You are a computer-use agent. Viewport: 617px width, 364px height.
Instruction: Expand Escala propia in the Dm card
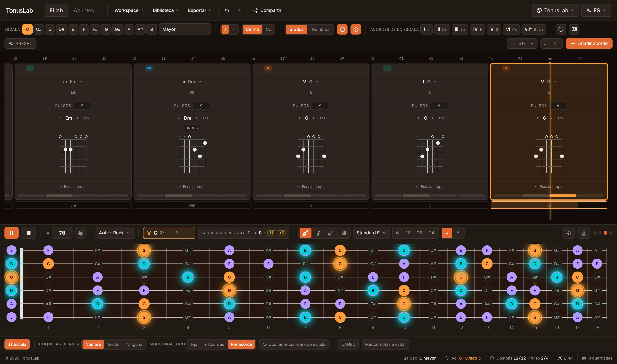click(x=192, y=187)
